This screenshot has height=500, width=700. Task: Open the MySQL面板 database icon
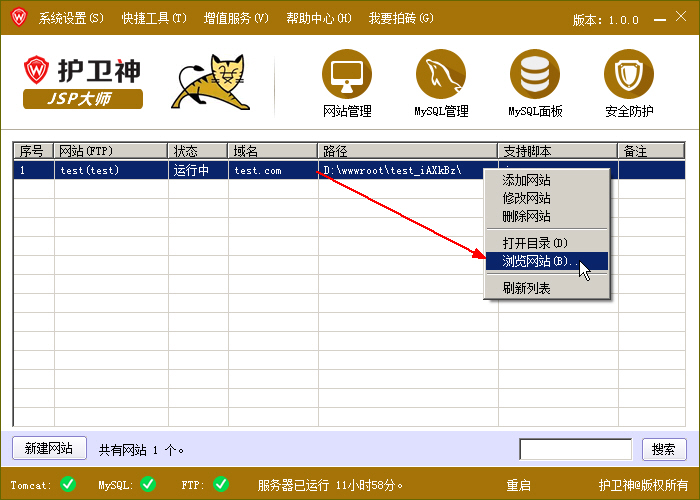[535, 74]
